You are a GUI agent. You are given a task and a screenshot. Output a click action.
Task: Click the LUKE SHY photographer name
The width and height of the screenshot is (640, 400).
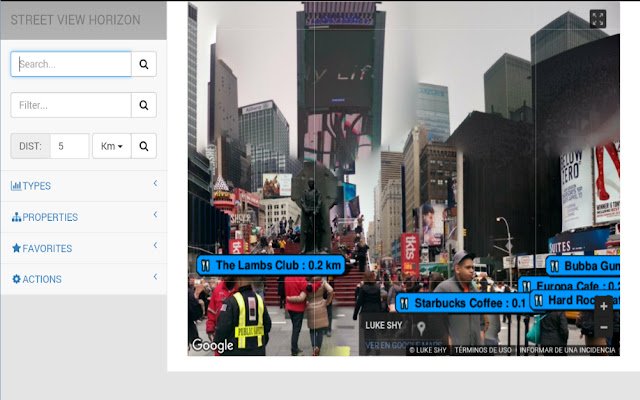point(384,325)
